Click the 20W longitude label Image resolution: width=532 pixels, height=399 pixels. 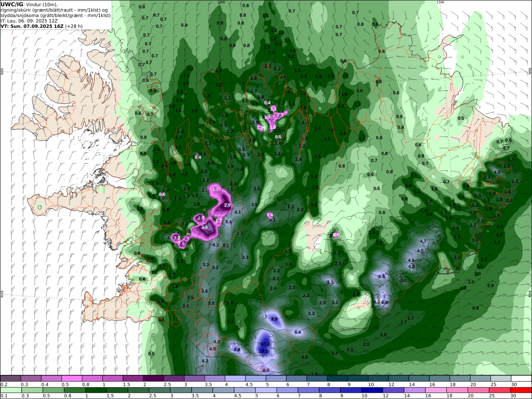(221, 2)
